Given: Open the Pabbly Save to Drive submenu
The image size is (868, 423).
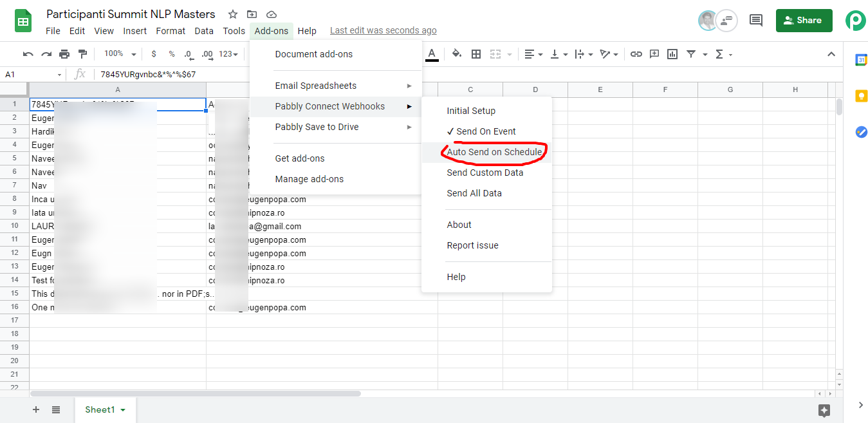Looking at the screenshot, I should 335,127.
